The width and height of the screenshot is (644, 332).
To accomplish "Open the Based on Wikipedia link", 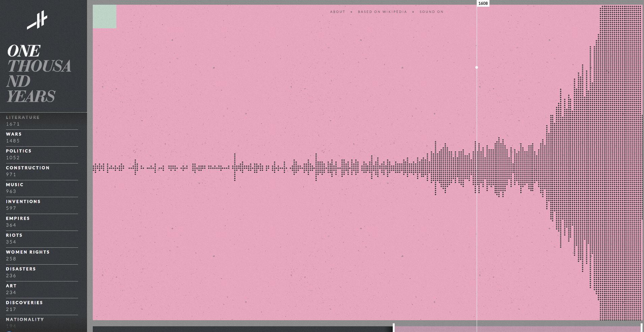I will pos(382,12).
